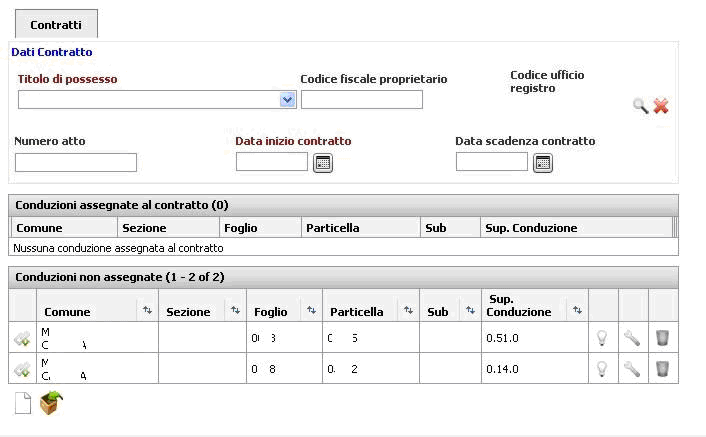Assign first conduzione row with green arrow icon

(22, 338)
